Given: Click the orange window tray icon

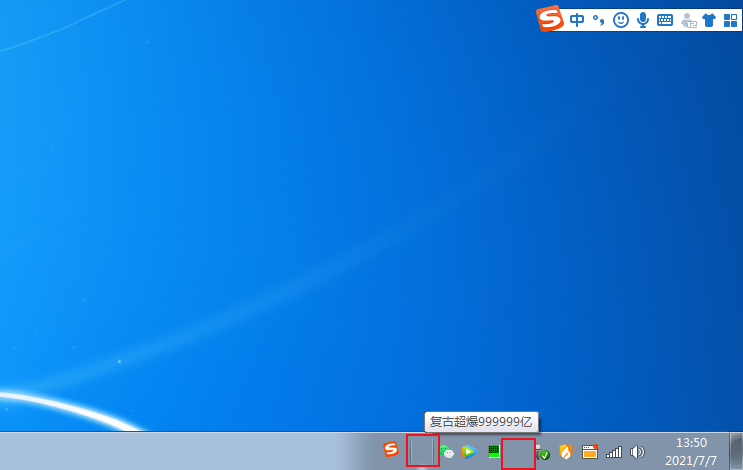Looking at the screenshot, I should tap(590, 452).
